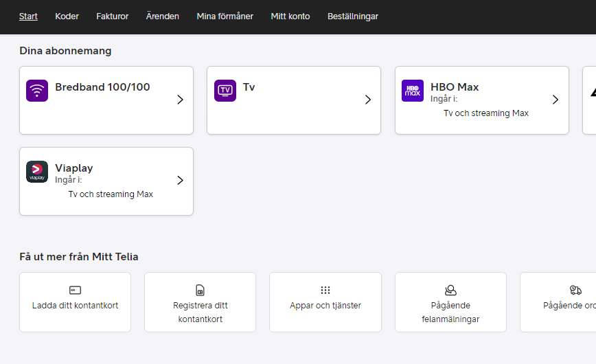Click the grid icon above Appar och tjänster
The image size is (596, 364).
[325, 291]
